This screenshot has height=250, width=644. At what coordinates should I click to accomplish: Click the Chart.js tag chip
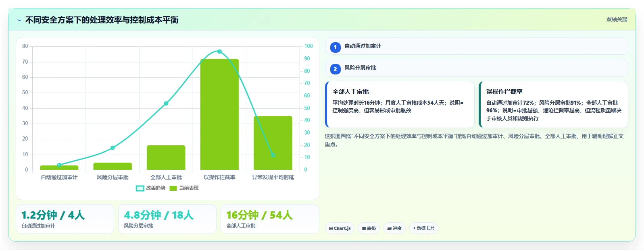[x=340, y=228]
